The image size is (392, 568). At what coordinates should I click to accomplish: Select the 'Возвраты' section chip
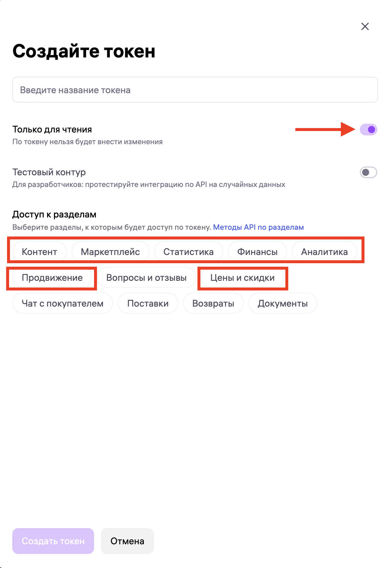click(x=213, y=303)
